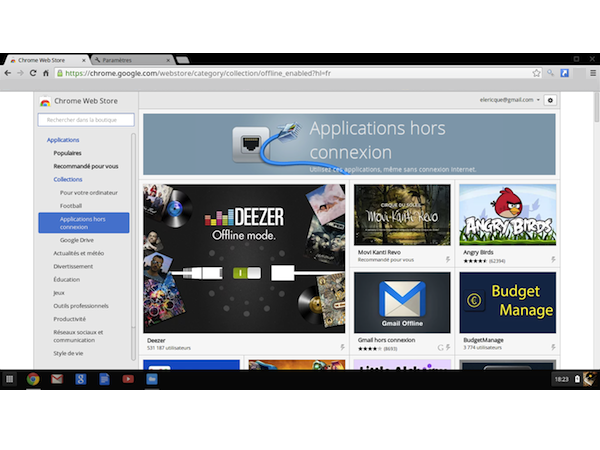Open the Divertissement category
Screen dimensions: 600x450
[73, 266]
